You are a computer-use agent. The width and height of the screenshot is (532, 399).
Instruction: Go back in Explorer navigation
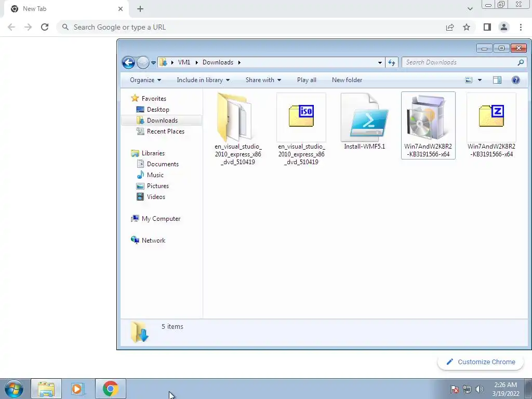coord(128,62)
